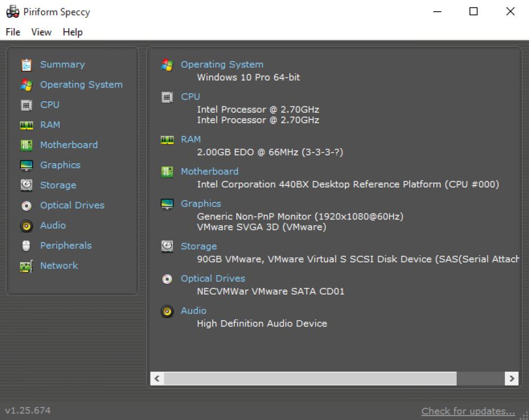Open Motherboard details from sidebar
The image size is (529, 420).
pyautogui.click(x=69, y=145)
